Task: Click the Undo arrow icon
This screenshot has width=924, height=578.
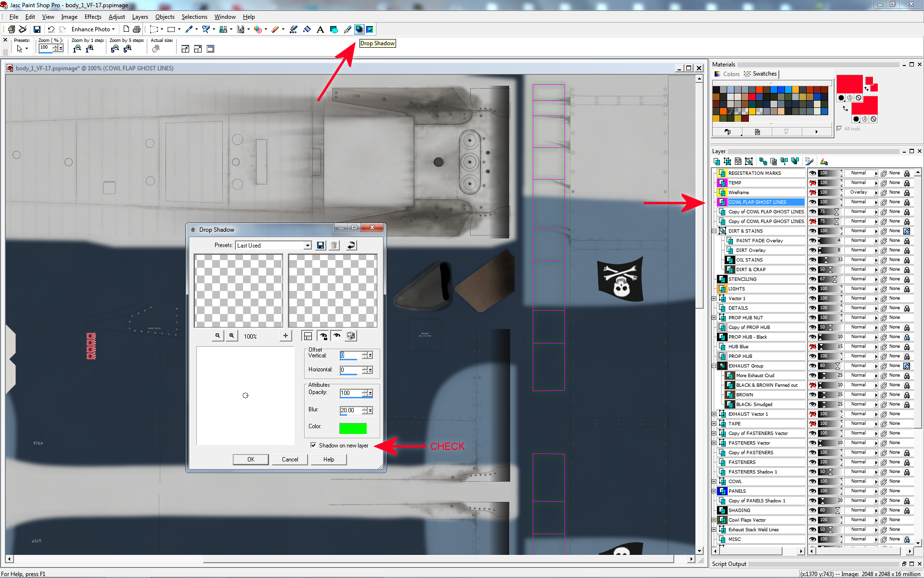Action: 51,29
